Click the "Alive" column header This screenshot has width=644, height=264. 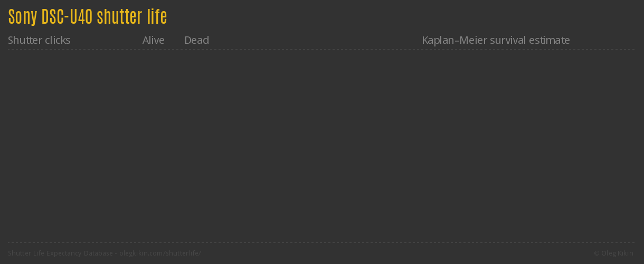pyautogui.click(x=153, y=40)
